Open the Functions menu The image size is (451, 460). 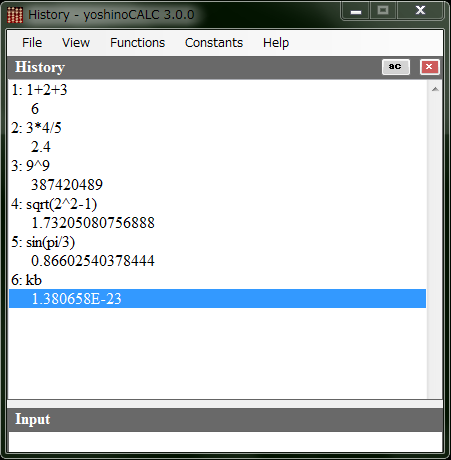coord(137,43)
